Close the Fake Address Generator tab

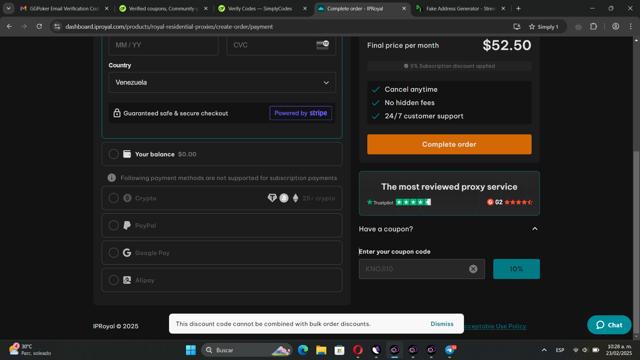tap(503, 8)
